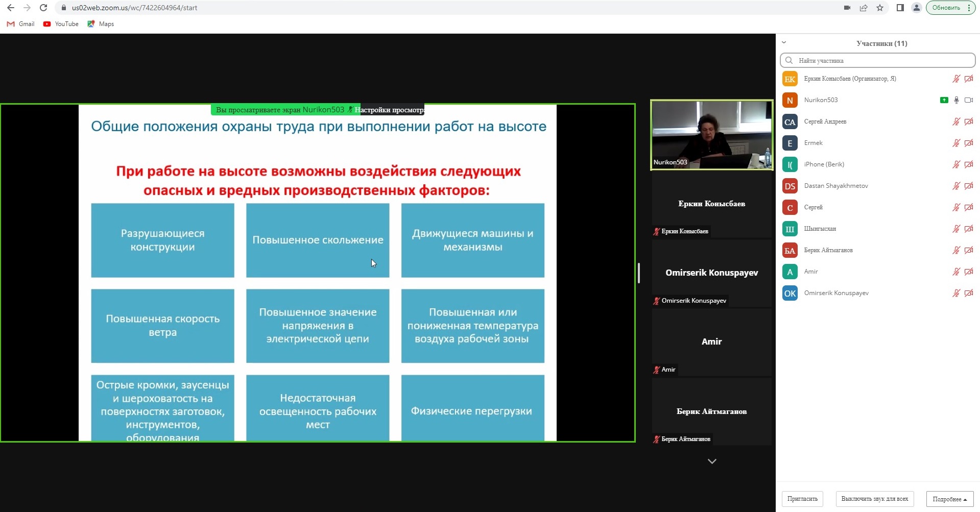This screenshot has height=512, width=980.
Task: Toggle microphone for Nurikon503 in participants list
Action: coord(956,100)
